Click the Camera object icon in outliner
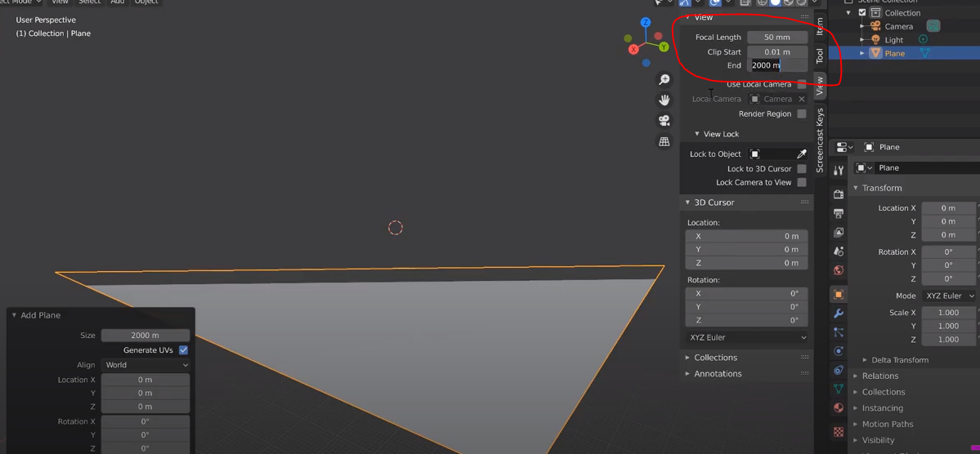Viewport: 980px width, 454px height. [x=875, y=26]
